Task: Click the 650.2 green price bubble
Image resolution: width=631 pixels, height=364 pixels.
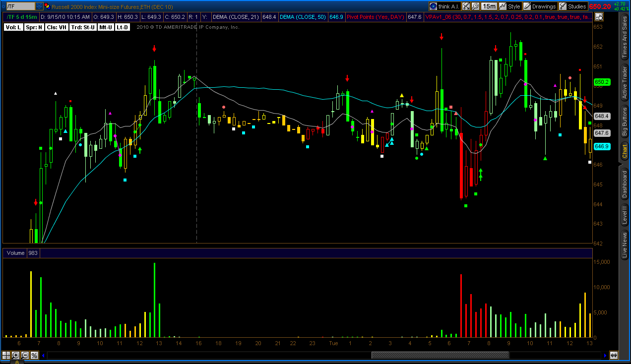Action: [x=602, y=82]
